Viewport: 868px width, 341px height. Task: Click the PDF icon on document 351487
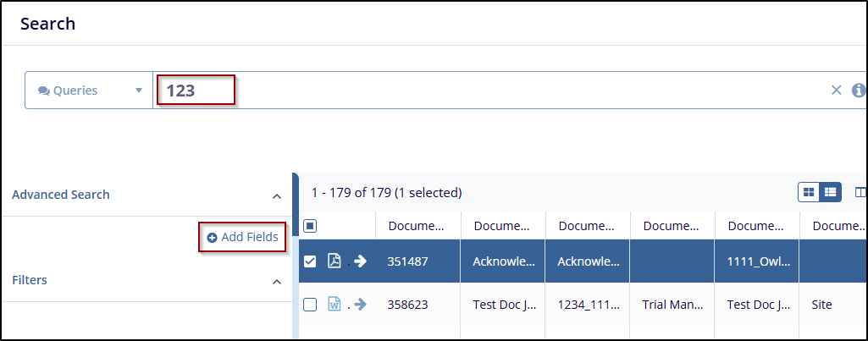coord(334,261)
